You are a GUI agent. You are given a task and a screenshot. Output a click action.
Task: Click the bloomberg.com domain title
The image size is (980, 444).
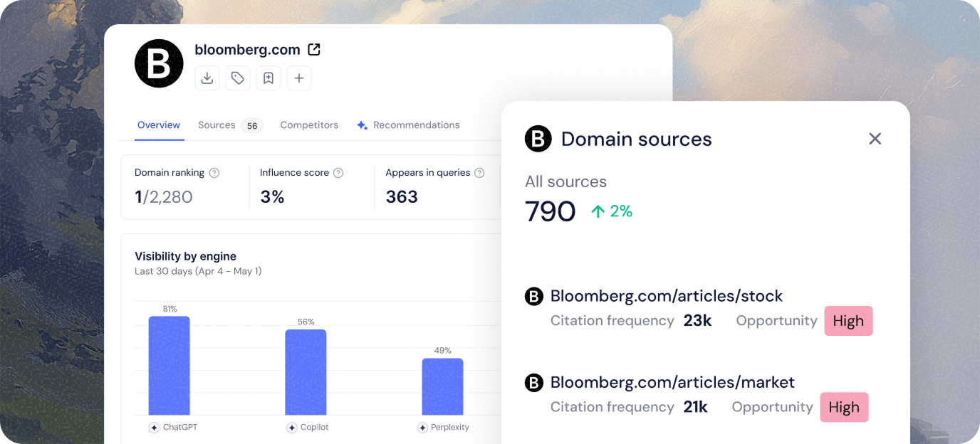[x=247, y=50]
